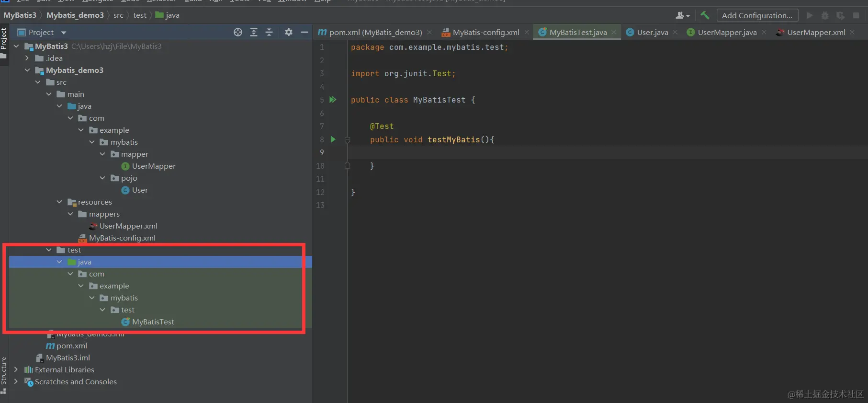The image size is (868, 403).
Task: Click the run class gutter icon at line 5
Action: (333, 100)
